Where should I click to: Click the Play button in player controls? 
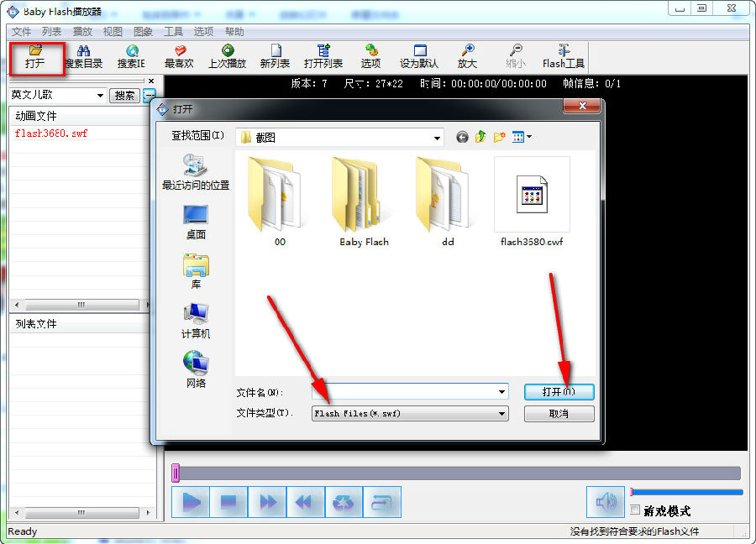191,502
